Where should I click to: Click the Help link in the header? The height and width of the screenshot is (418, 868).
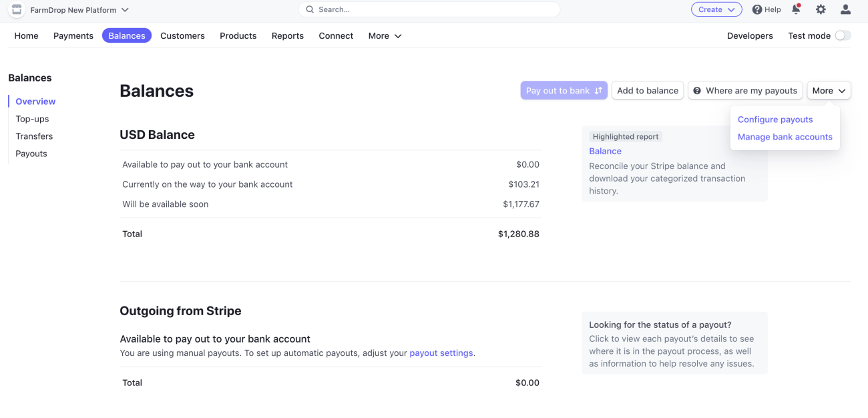(767, 9)
